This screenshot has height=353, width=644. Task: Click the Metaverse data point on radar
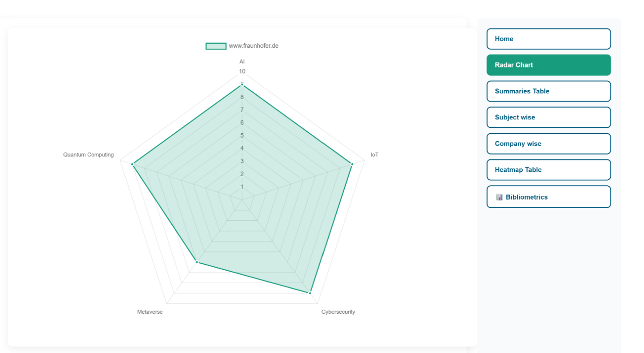(196, 262)
